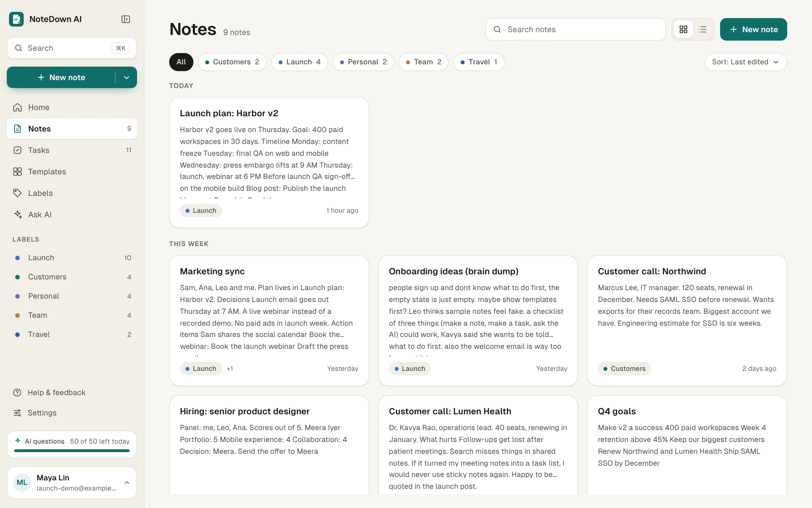Filter notes by the Personal chip
The height and width of the screenshot is (508, 812).
363,62
